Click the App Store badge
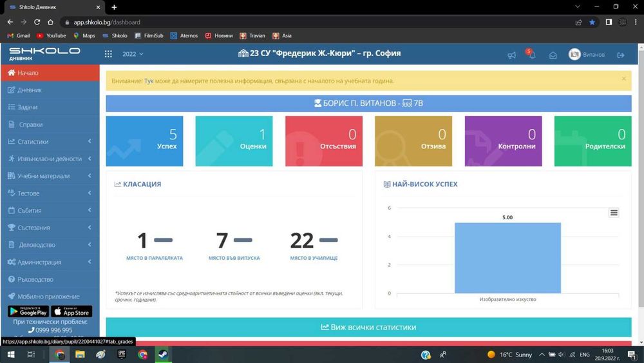Image resolution: width=644 pixels, height=363 pixels. (x=71, y=311)
